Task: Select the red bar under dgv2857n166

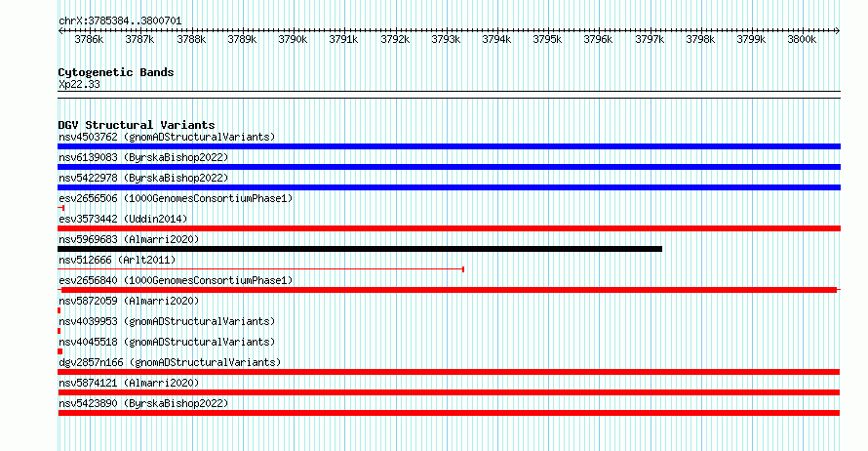Action: [449, 372]
